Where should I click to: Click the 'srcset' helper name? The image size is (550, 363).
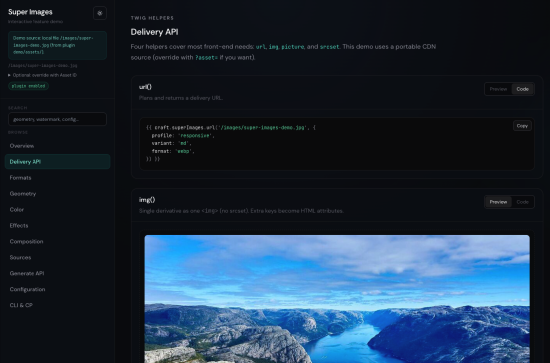(329, 47)
